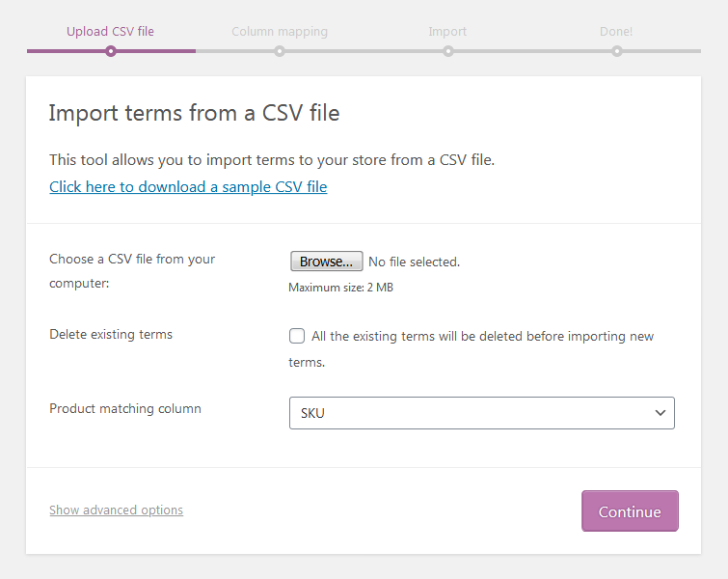Image resolution: width=728 pixels, height=579 pixels.
Task: Click the Import step dot
Action: point(448,51)
